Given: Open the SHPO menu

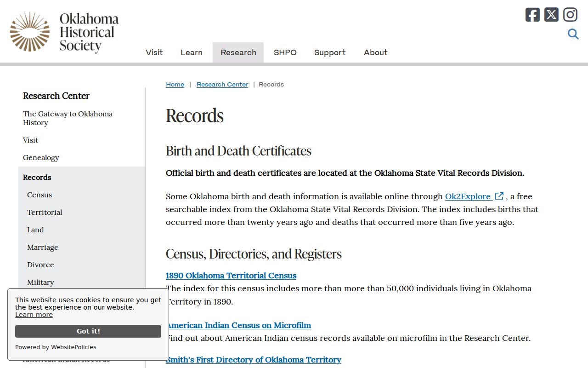Looking at the screenshot, I should point(285,52).
